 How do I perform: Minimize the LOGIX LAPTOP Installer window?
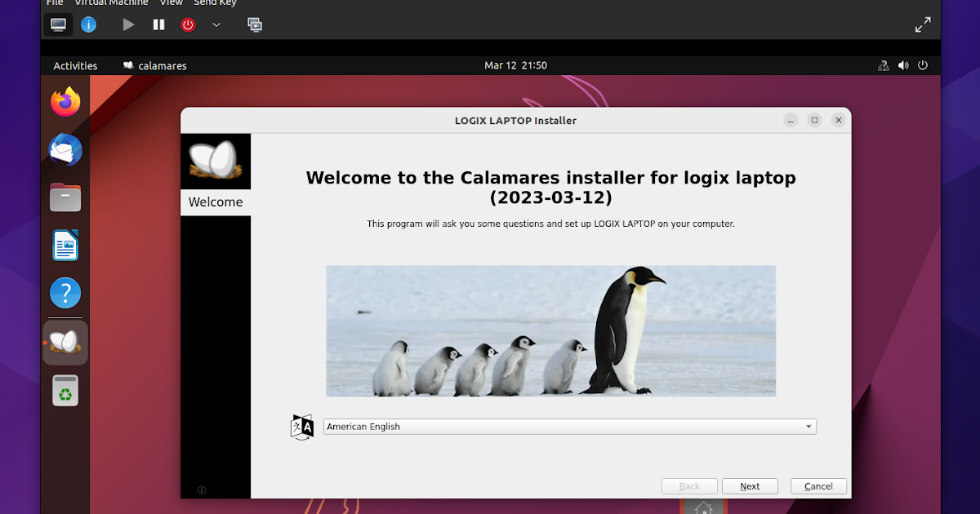pyautogui.click(x=791, y=120)
